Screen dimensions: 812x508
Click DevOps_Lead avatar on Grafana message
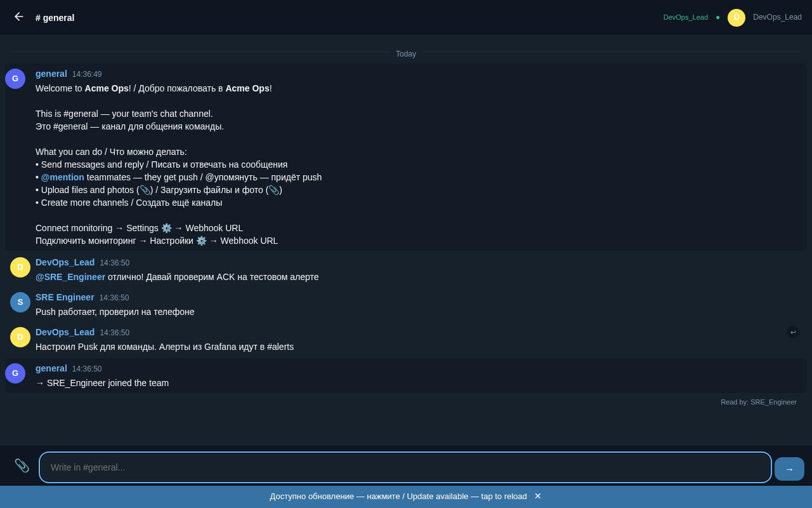(20, 337)
